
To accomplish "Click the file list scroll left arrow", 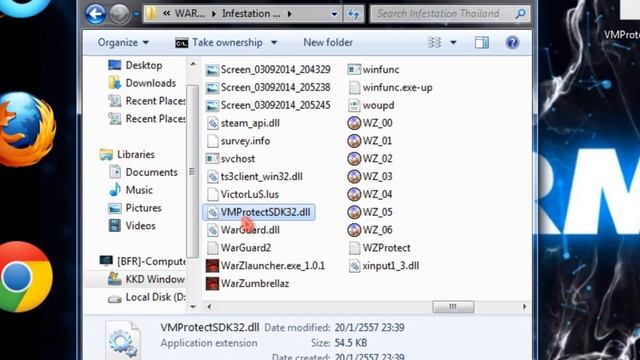I will point(209,307).
